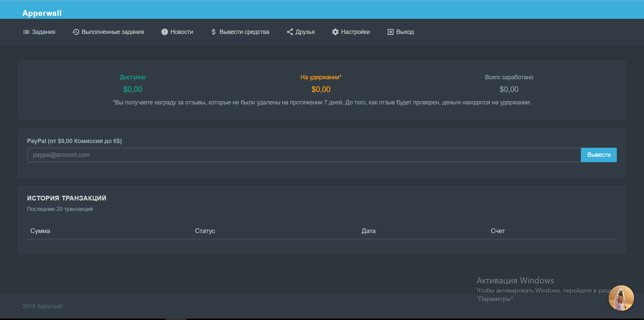644x320 pixels.
Task: Click the Сумма column header
Action: [40, 231]
